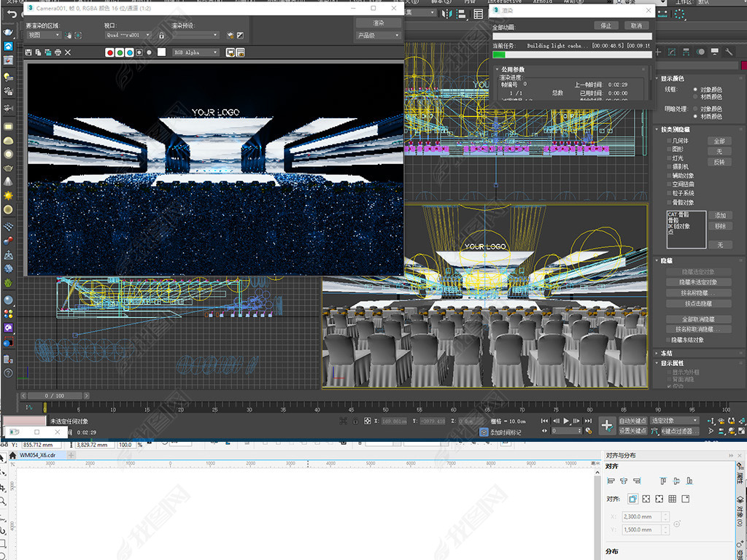747x560 pixels.
Task: Open the 选定对象 key filter dropdown
Action: [x=675, y=421]
